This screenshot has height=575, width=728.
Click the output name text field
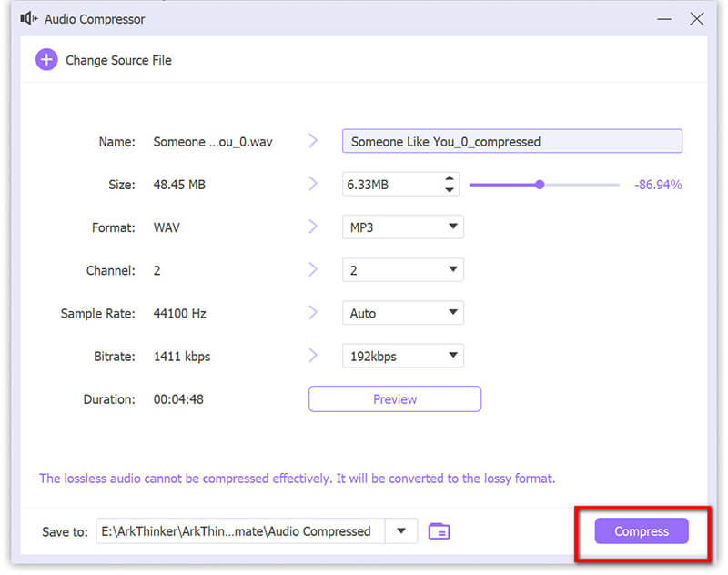511,141
